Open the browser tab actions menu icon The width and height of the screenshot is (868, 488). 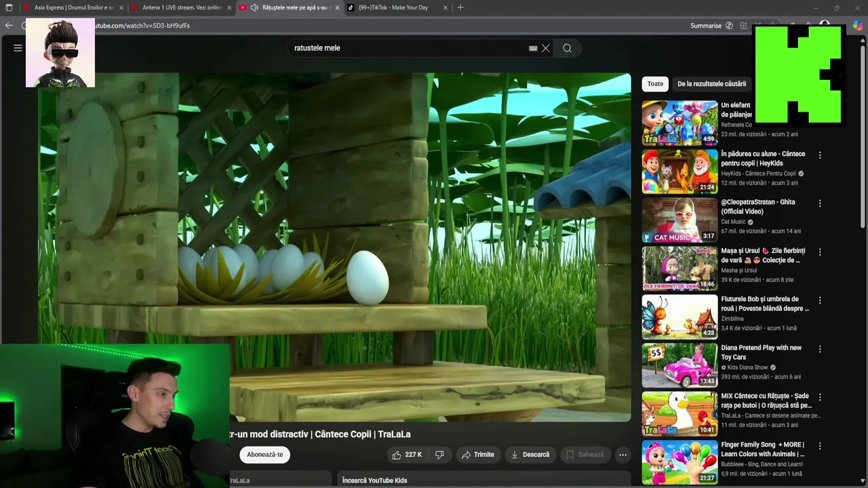(x=9, y=7)
